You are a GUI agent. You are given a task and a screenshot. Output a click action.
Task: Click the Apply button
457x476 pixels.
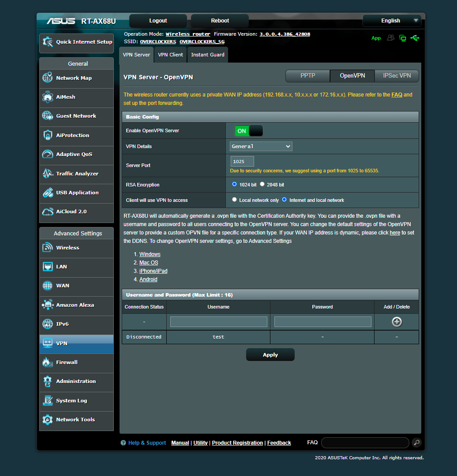(270, 354)
